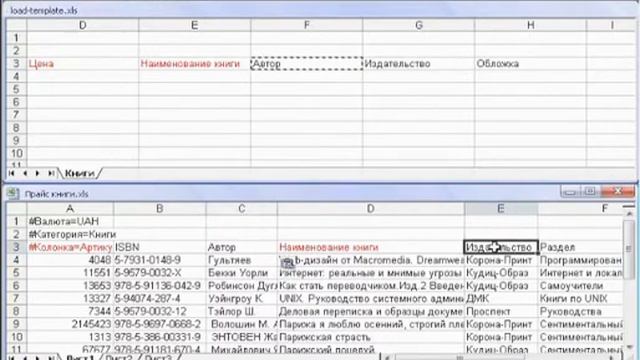
Task: Select row 7 header in Прайс книги window
Action: tap(16, 298)
